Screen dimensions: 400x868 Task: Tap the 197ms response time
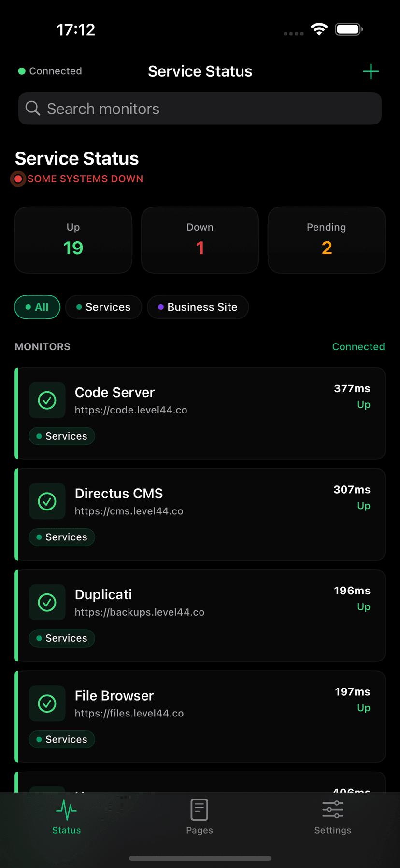[x=353, y=692]
